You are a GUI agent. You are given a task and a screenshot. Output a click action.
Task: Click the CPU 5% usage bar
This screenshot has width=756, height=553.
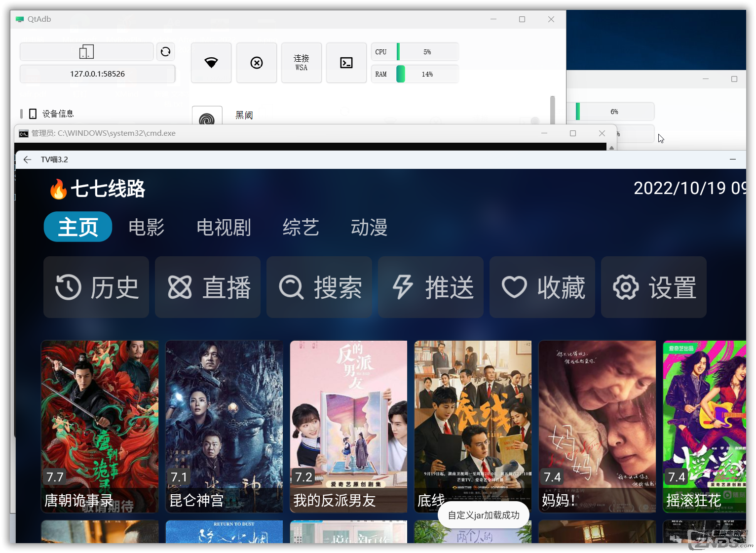tap(415, 52)
